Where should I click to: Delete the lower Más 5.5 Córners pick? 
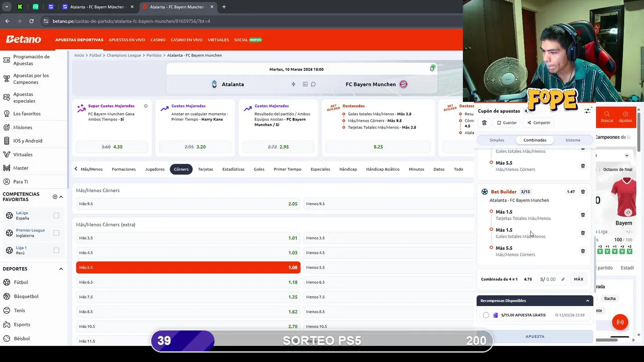(x=583, y=251)
